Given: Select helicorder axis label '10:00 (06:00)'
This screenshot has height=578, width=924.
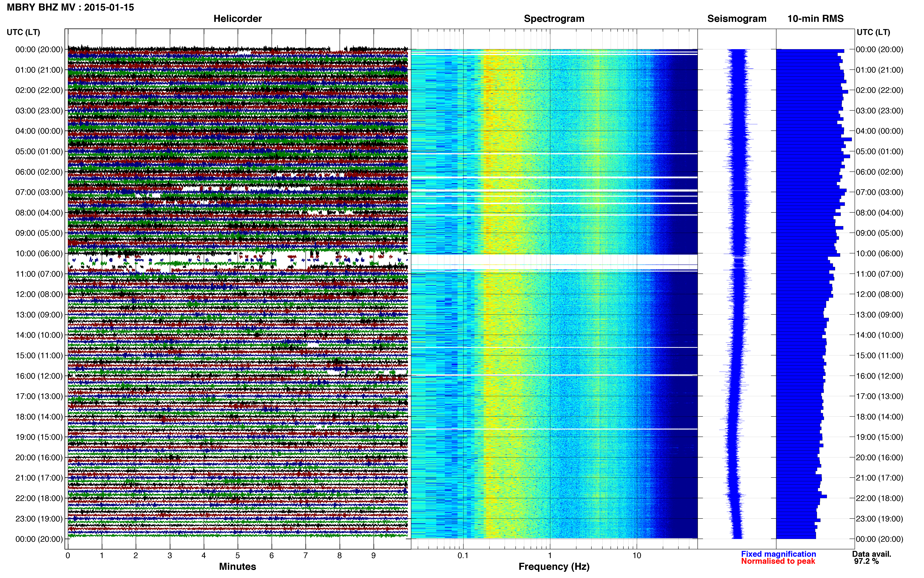Looking at the screenshot, I should coord(39,253).
